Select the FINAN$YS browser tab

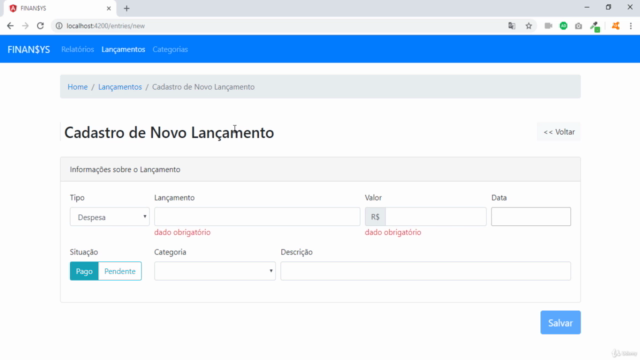click(x=60, y=8)
